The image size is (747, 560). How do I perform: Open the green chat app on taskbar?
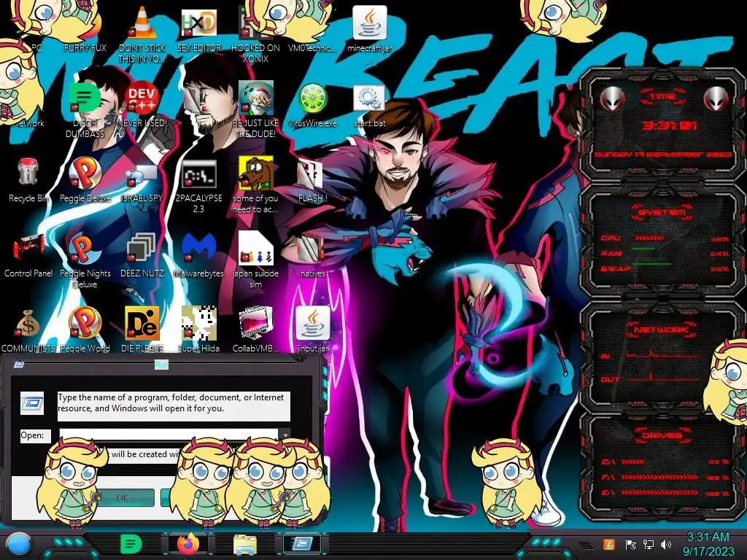tap(130, 544)
